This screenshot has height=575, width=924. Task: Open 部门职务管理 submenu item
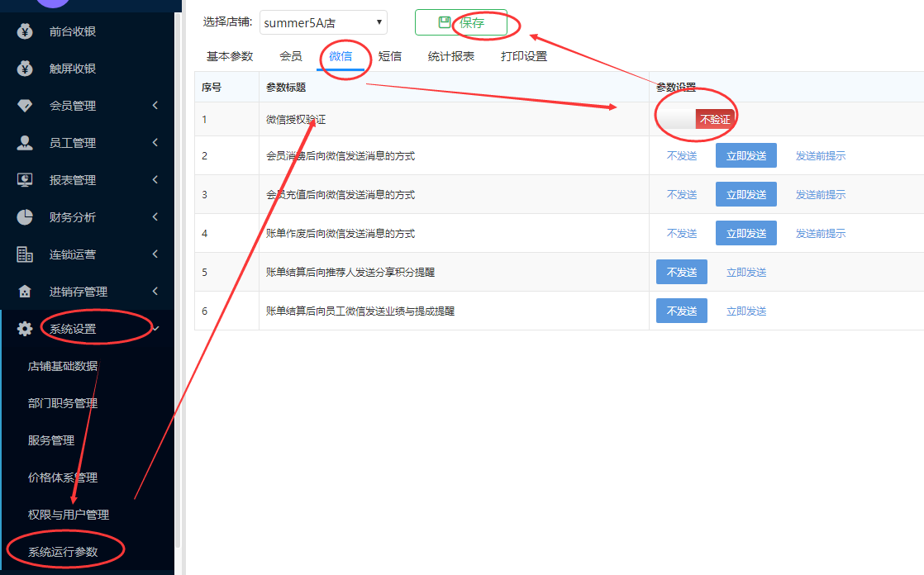pos(63,403)
